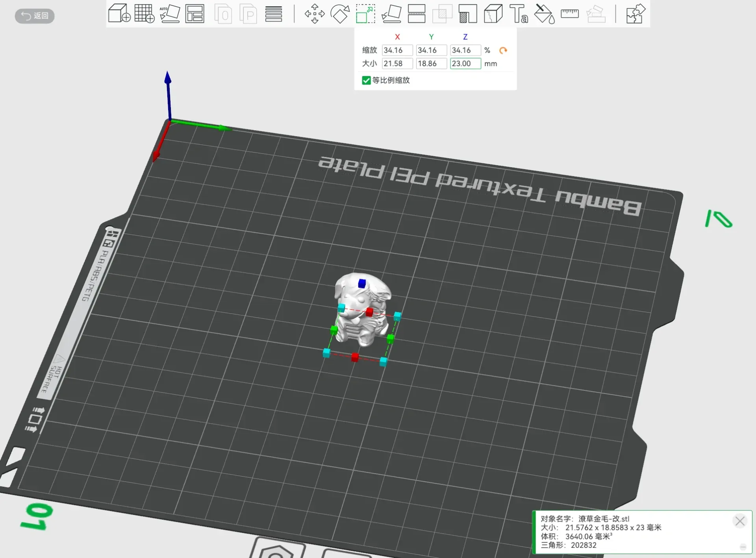Close the object info panel

(739, 521)
